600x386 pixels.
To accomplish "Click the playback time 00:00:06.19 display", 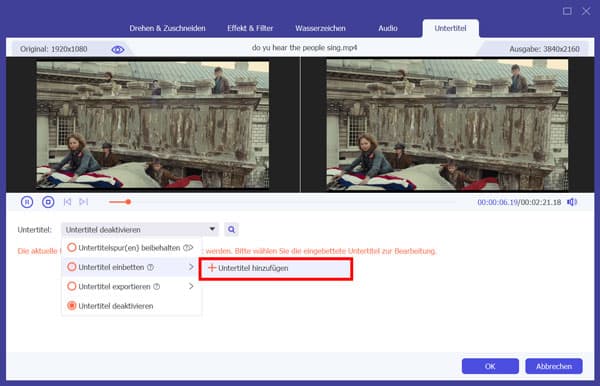I will tap(497, 202).
